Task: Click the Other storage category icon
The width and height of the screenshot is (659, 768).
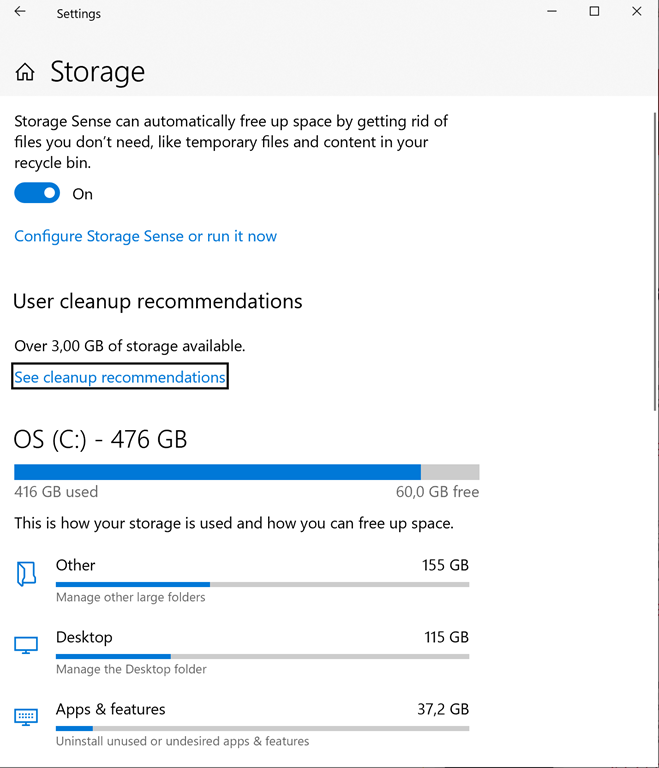Action: click(x=27, y=573)
